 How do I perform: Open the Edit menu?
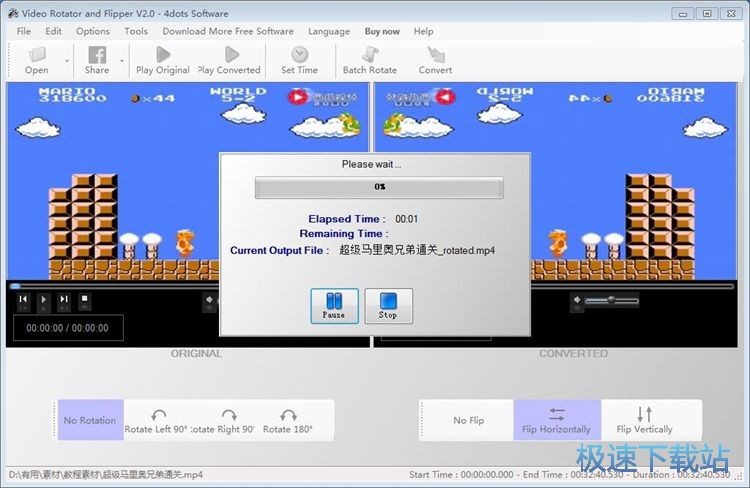(53, 31)
